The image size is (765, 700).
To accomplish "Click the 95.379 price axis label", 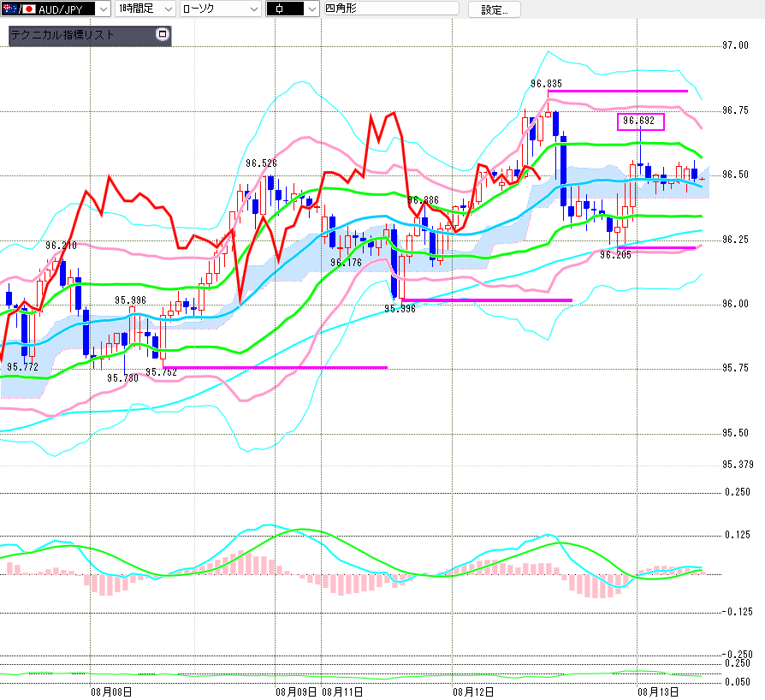I will 738,465.
